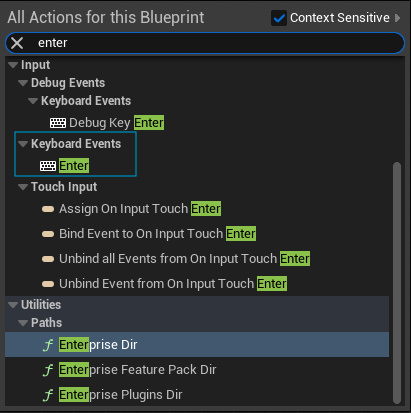Collapse the Input category
This screenshot has height=413, width=411.
pos(13,65)
